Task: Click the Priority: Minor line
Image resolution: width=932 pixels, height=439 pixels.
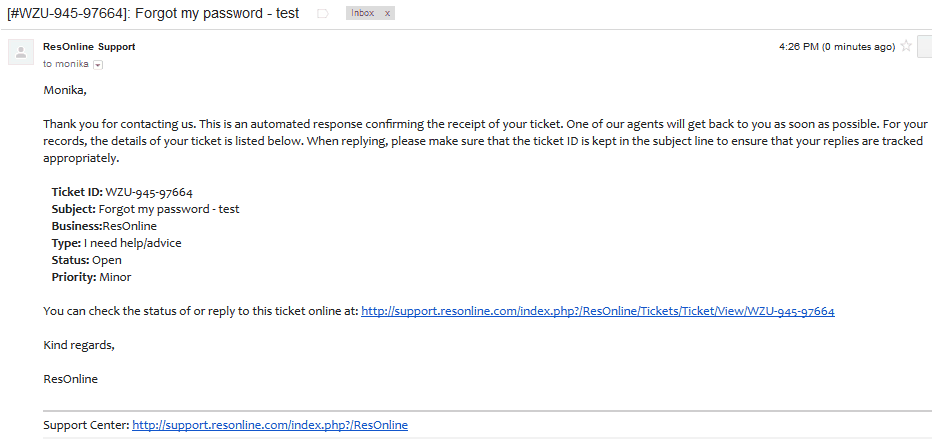Action: [x=92, y=277]
